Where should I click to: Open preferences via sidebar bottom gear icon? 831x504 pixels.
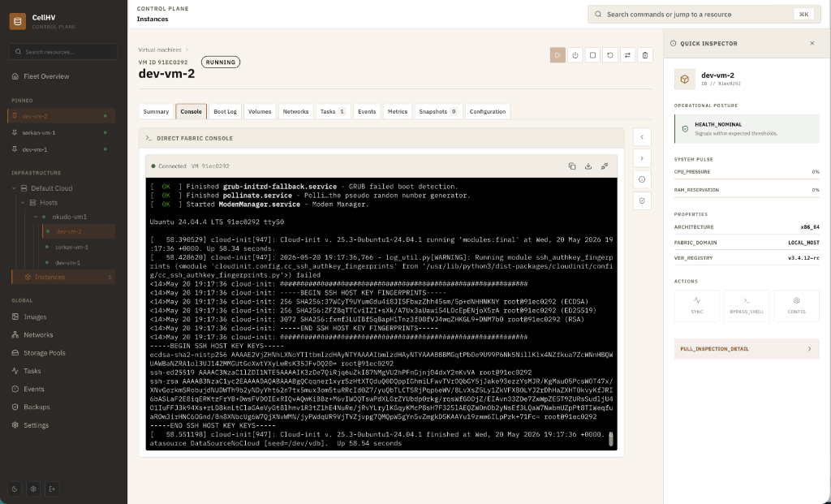tap(33, 489)
